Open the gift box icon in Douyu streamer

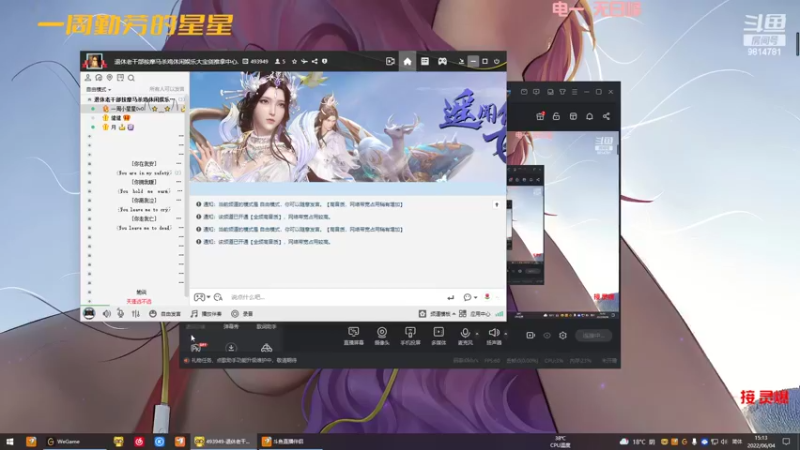(540, 116)
